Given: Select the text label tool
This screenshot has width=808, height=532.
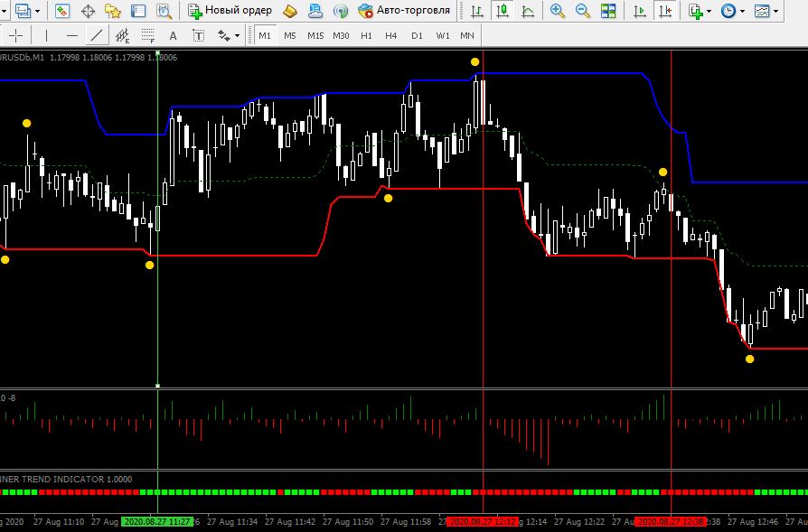Looking at the screenshot, I should (x=199, y=35).
